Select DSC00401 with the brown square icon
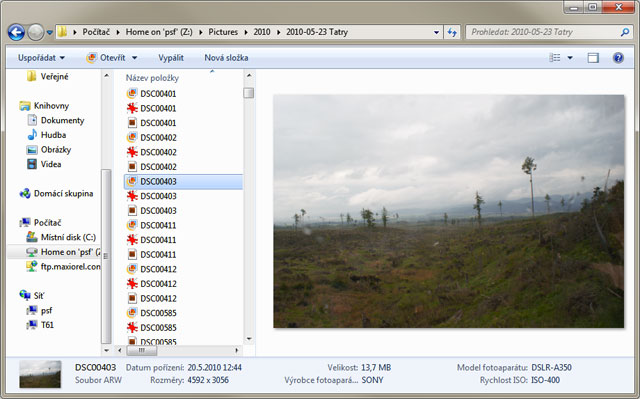640x399 pixels. coord(151,123)
